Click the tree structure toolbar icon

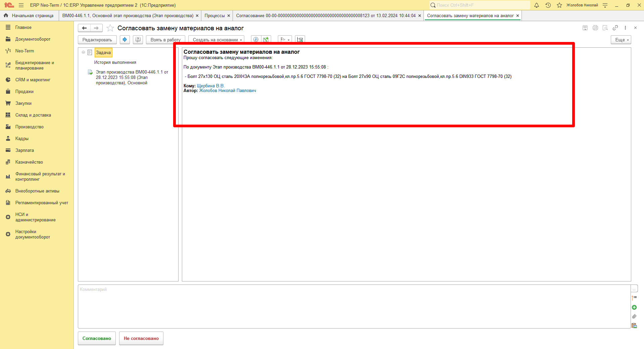click(300, 40)
